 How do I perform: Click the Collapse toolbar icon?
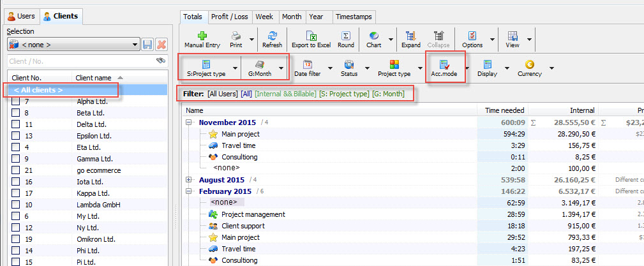(x=438, y=36)
